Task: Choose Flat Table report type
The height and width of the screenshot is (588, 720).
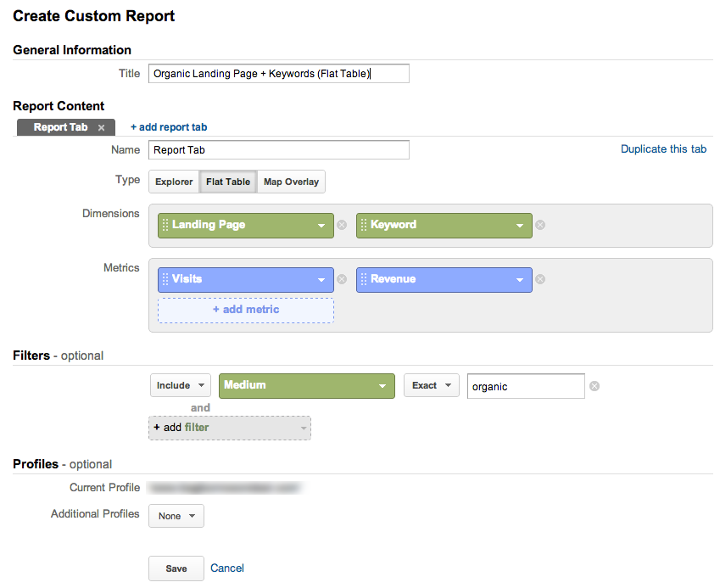Action: point(228,182)
